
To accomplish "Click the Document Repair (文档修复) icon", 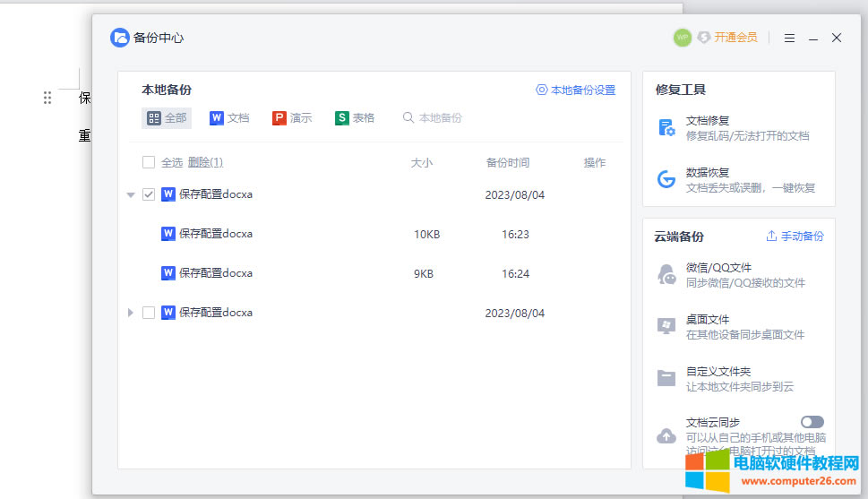I will pos(666,127).
